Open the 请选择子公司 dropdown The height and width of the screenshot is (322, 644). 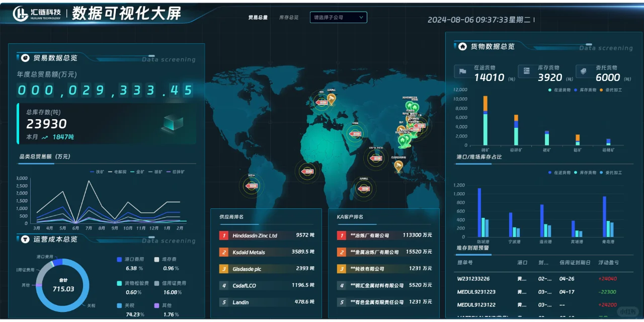click(x=338, y=17)
